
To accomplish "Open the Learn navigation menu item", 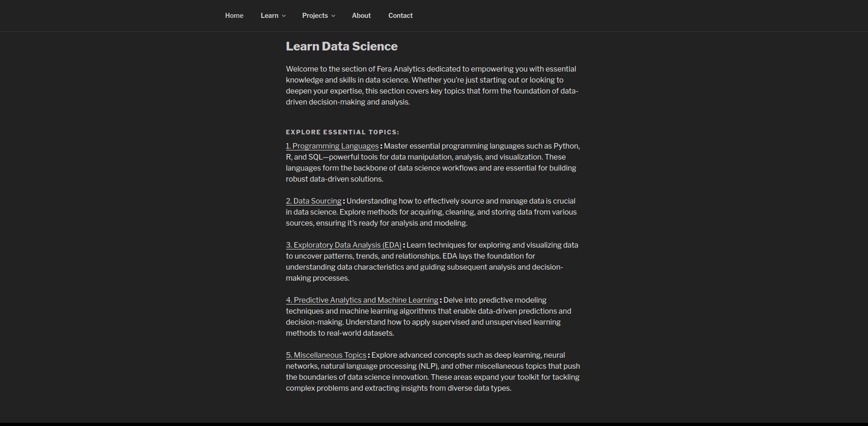I will click(269, 16).
